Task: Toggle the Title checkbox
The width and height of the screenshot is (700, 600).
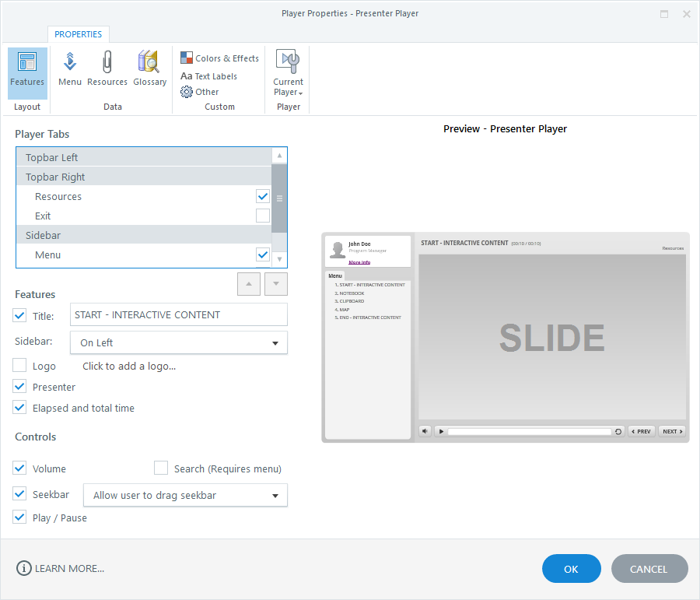Action: (x=19, y=315)
